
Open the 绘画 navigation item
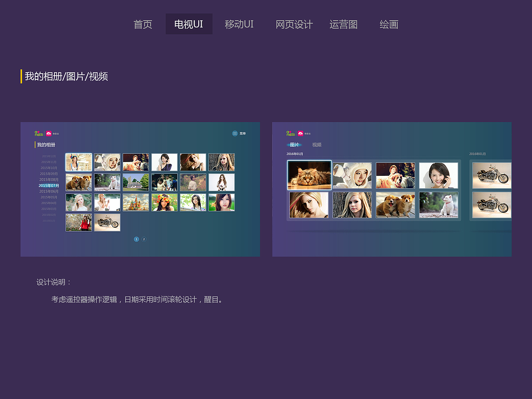[x=389, y=24]
